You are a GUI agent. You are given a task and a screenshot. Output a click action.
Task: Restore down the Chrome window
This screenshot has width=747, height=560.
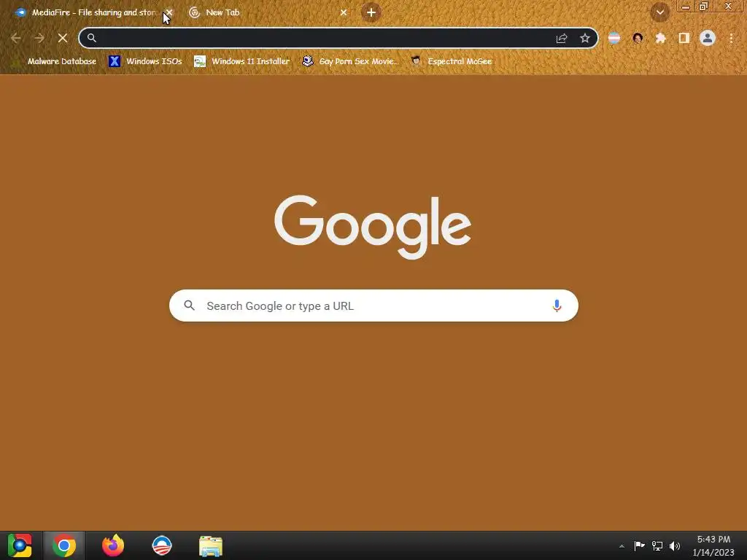pos(704,6)
